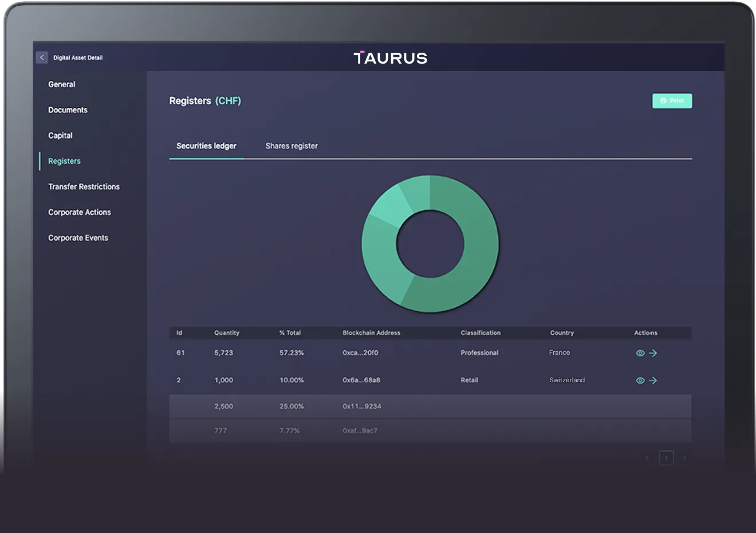This screenshot has width=756, height=533.
Task: Open Corporate Events section
Action: click(x=78, y=238)
